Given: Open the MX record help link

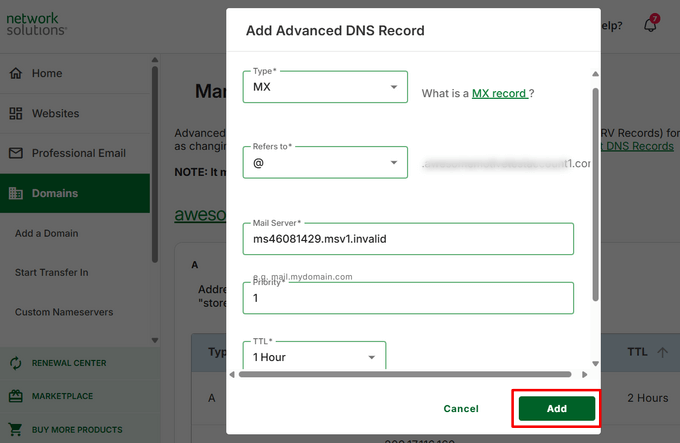Looking at the screenshot, I should click(499, 93).
